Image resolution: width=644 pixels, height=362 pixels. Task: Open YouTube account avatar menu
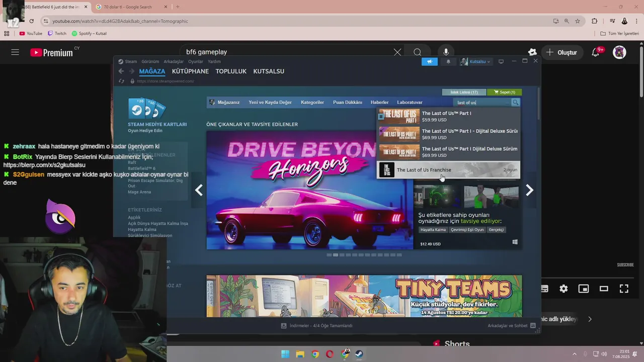(619, 52)
